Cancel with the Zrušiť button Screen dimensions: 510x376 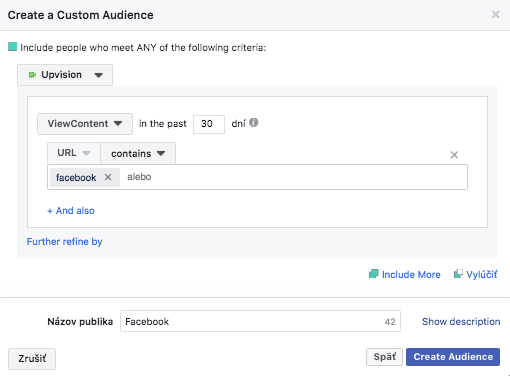32,359
